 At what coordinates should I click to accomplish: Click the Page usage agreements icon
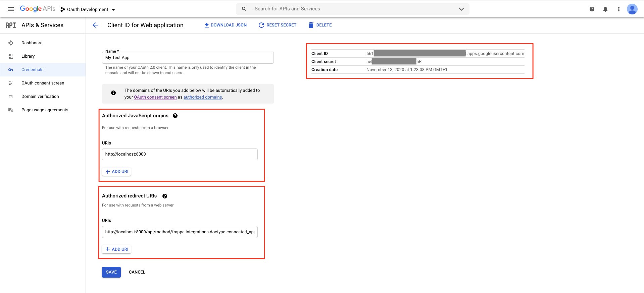click(11, 110)
